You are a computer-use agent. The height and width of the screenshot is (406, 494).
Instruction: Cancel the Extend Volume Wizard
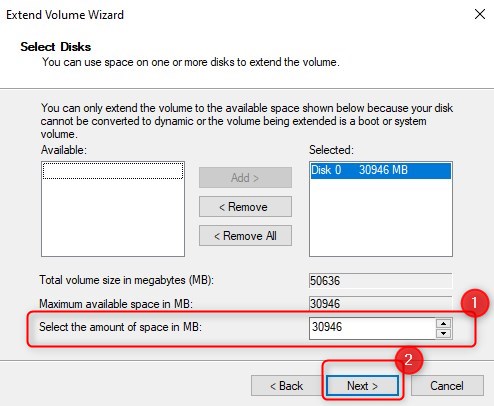447,386
